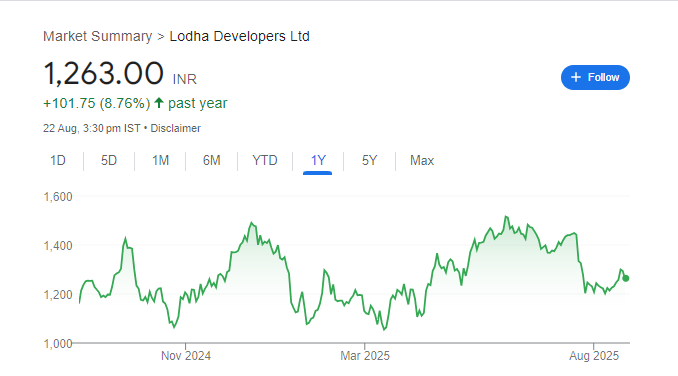Open the Disclaimer link
This screenshot has height=376, width=678.
[x=175, y=128]
